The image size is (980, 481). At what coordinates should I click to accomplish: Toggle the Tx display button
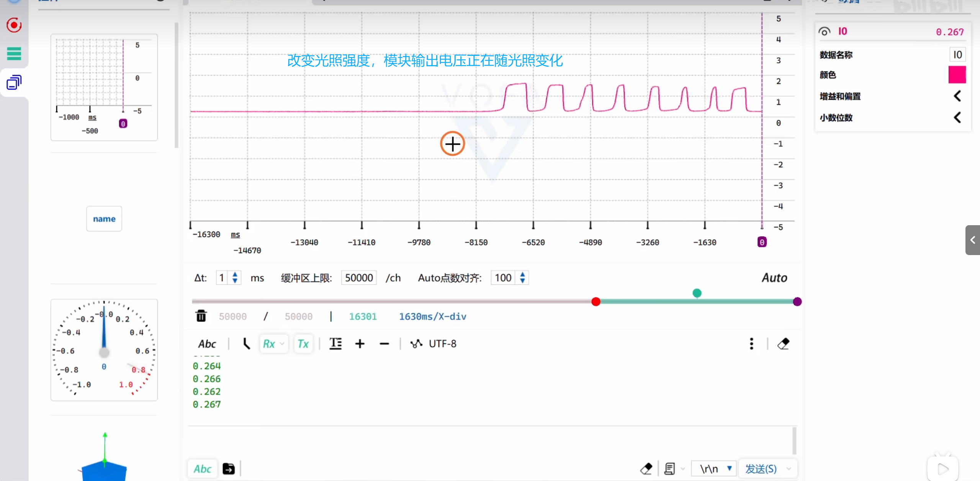point(303,344)
